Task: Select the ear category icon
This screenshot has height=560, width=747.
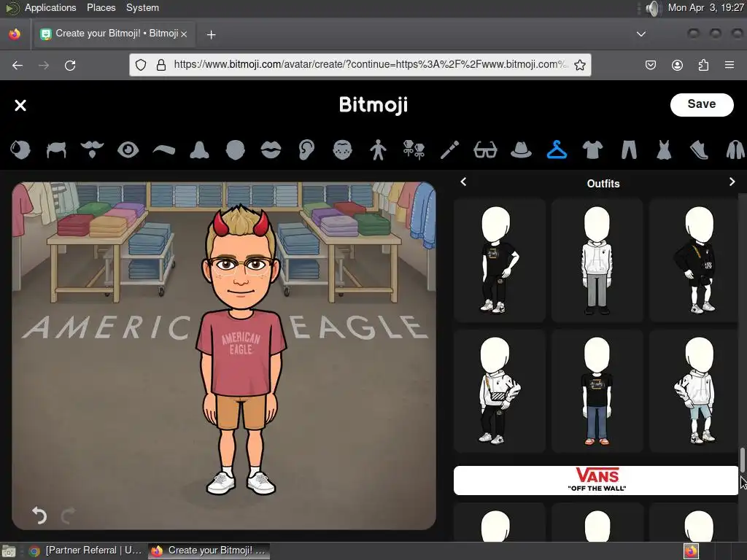Action: [x=307, y=150]
